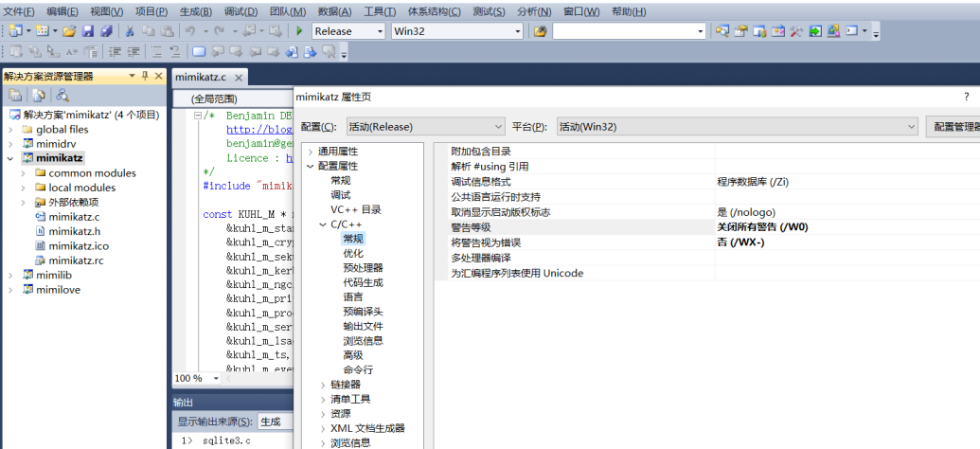The height and width of the screenshot is (449, 980).
Task: Click Solution Explorer's Show All Files icon
Action: click(39, 95)
